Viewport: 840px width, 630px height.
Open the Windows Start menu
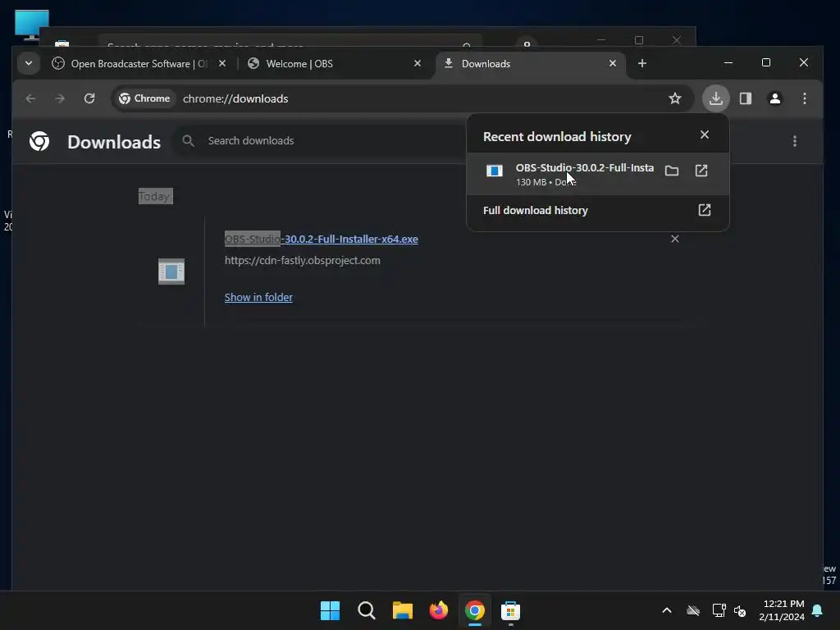click(330, 610)
